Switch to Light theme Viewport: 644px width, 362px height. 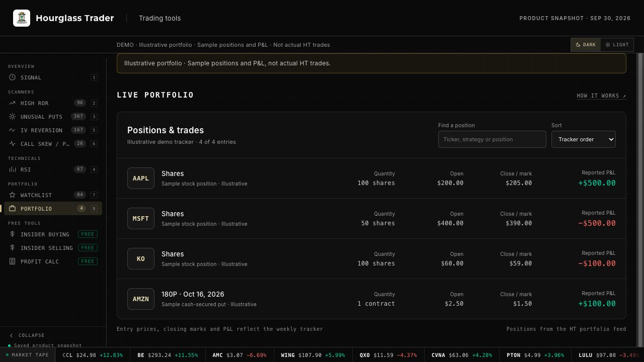pos(617,45)
